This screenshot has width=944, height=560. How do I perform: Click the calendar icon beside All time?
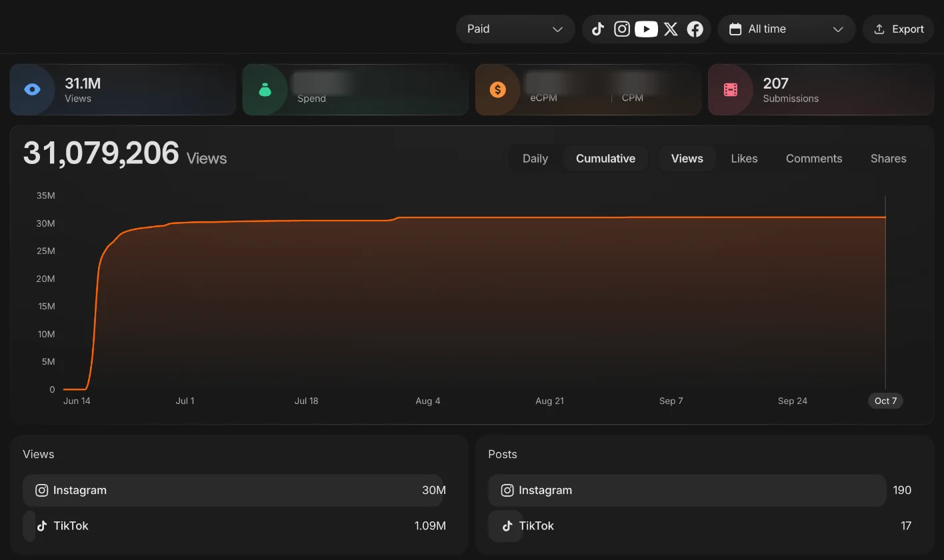point(735,29)
